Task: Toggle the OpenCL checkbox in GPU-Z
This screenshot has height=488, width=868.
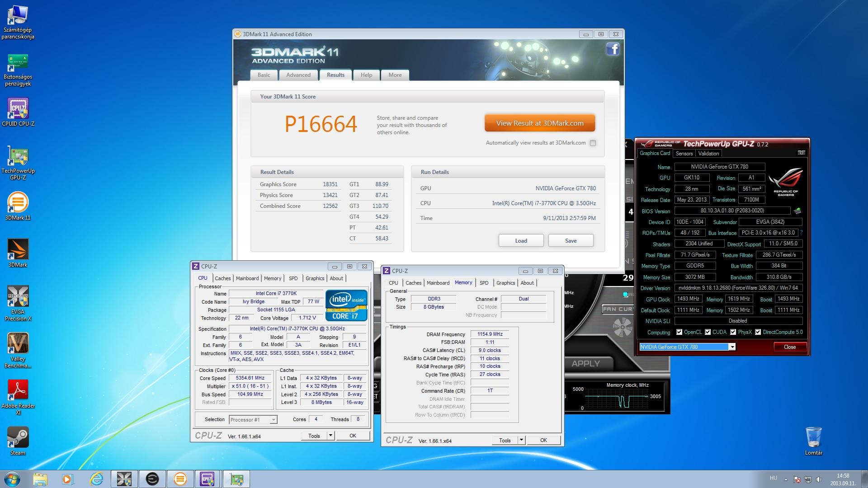Action: 679,332
